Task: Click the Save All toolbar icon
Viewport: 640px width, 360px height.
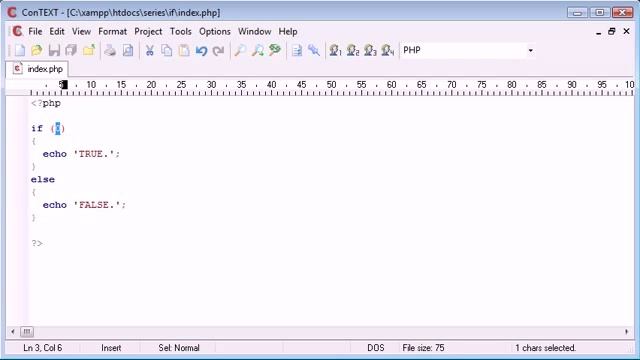Action: tap(71, 51)
